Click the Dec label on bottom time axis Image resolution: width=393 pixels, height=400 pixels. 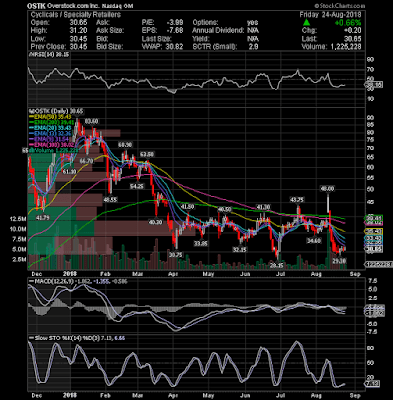click(37, 396)
